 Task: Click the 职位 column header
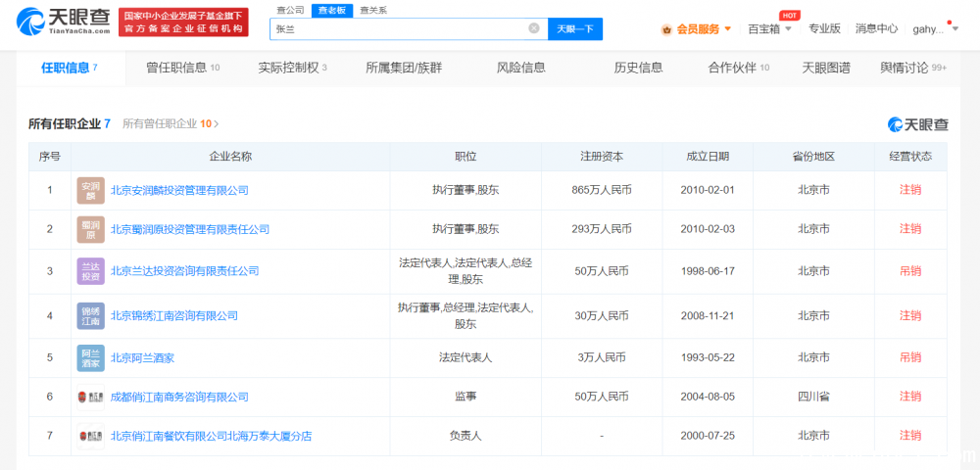pyautogui.click(x=465, y=157)
